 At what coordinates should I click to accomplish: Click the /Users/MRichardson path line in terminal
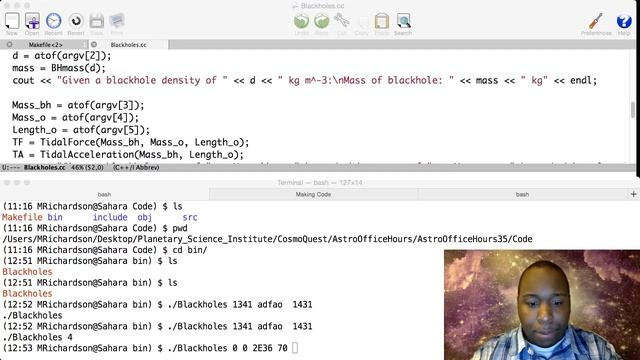[267, 239]
